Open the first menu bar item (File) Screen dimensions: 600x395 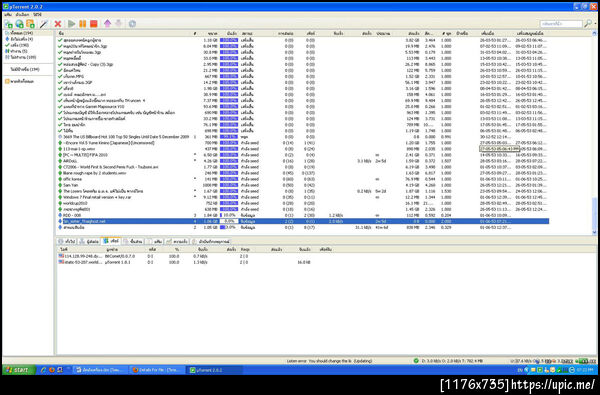[8, 15]
